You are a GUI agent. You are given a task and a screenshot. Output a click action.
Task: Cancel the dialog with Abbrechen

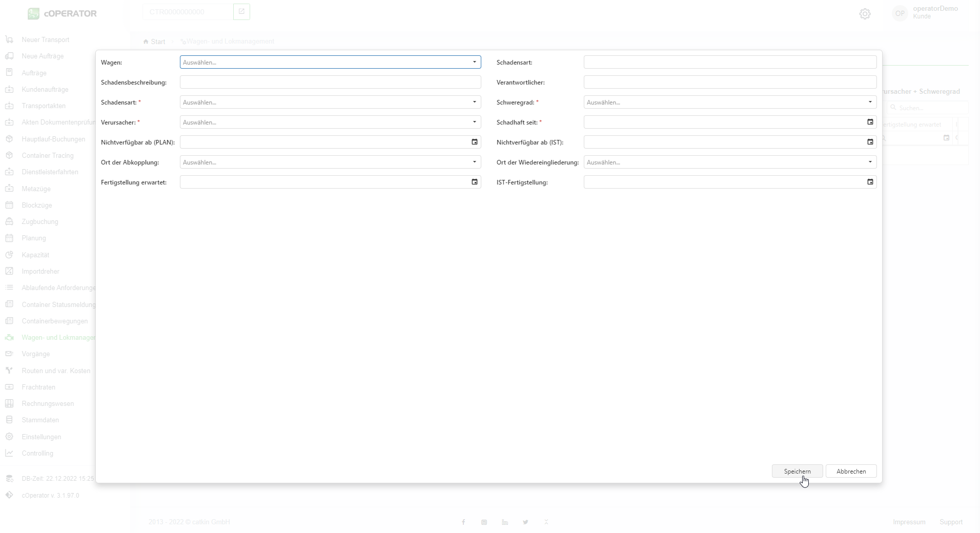851,471
